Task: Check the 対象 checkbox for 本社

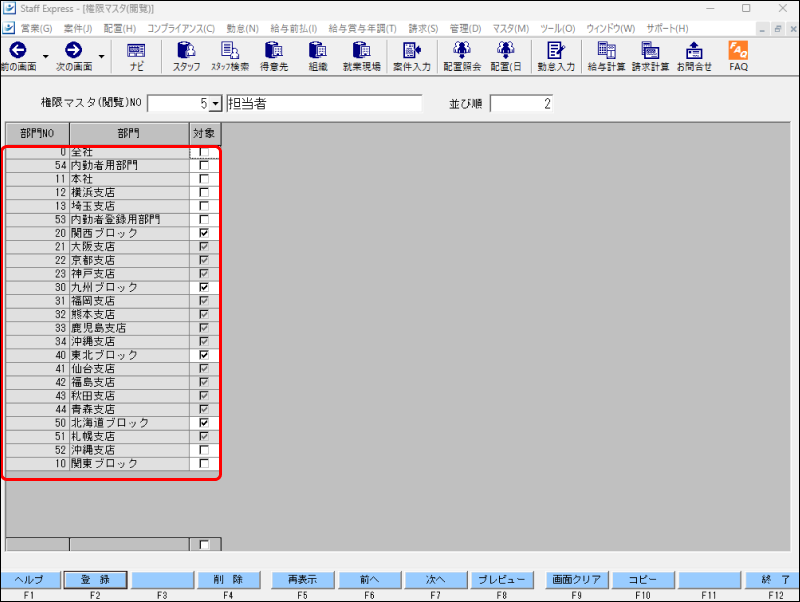Action: 205,178
